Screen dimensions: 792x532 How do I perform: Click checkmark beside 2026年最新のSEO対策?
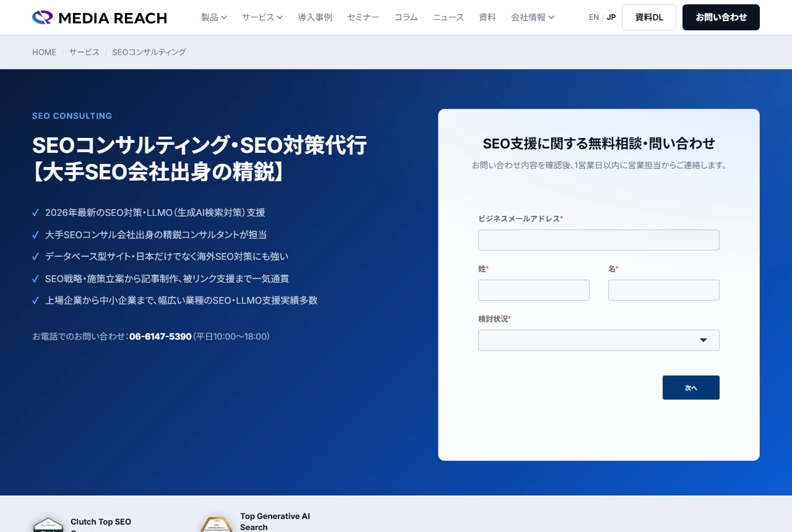coord(36,213)
